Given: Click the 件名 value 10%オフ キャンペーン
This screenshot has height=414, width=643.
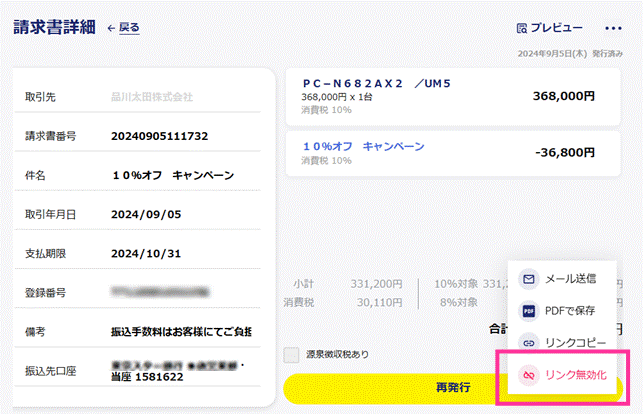Looking at the screenshot, I should [173, 175].
